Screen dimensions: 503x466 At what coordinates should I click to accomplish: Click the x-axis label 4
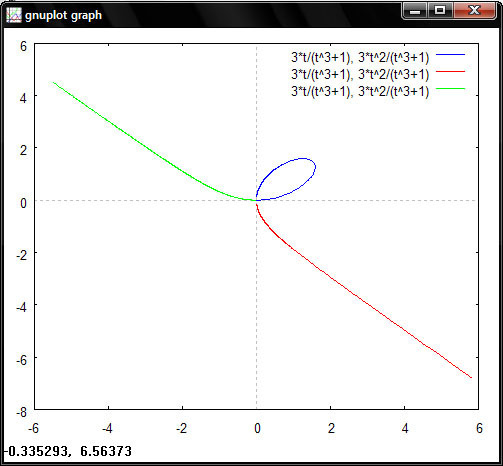[x=405, y=428]
